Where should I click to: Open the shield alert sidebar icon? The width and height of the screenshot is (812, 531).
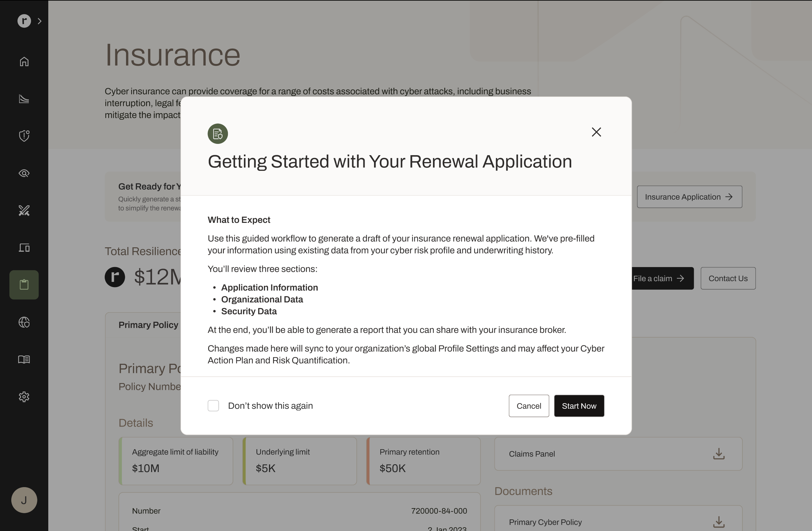click(24, 136)
